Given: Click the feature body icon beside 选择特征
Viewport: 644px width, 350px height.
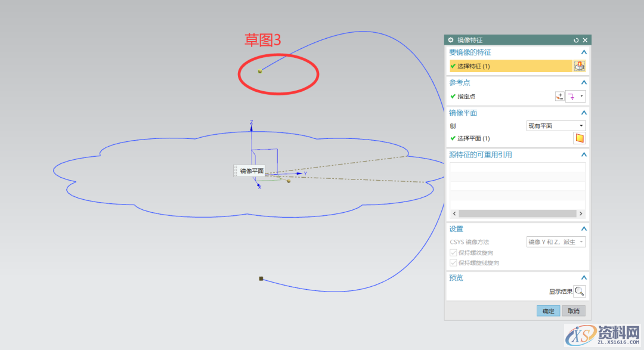Looking at the screenshot, I should (579, 66).
